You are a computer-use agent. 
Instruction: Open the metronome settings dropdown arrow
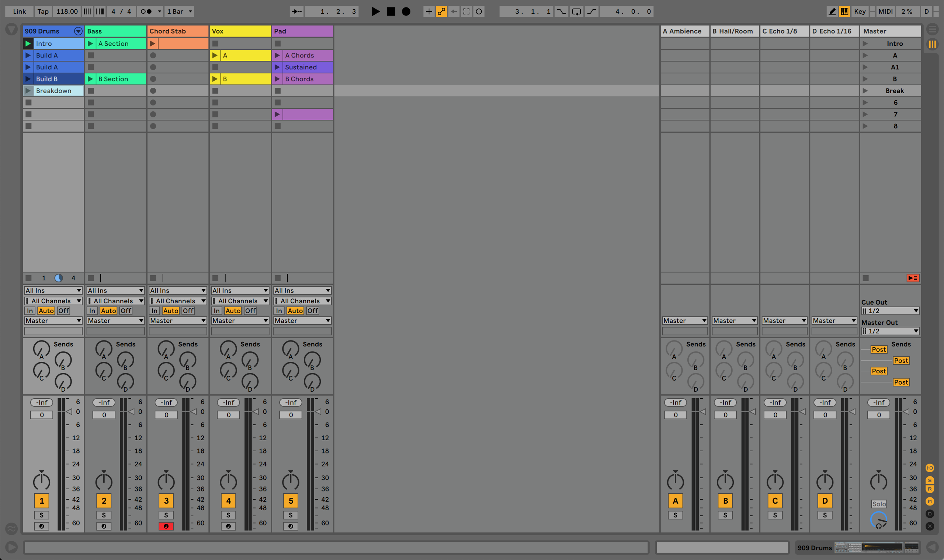point(159,11)
